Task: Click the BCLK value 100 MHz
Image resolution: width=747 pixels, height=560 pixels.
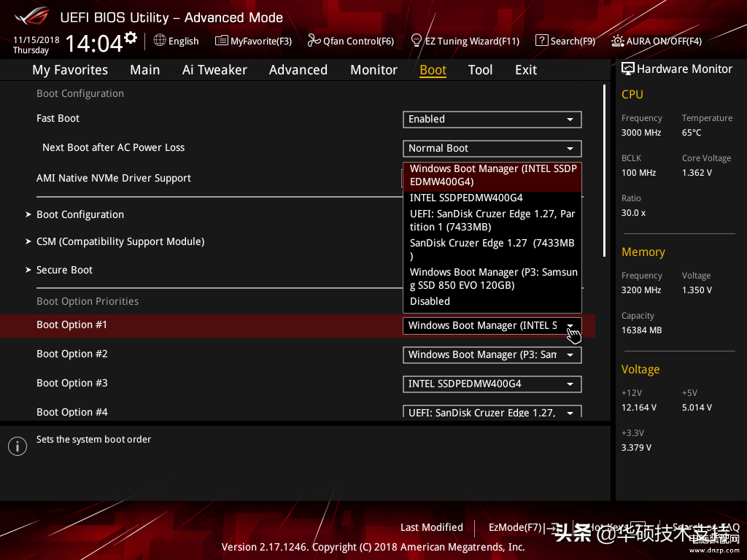Action: coord(639,172)
